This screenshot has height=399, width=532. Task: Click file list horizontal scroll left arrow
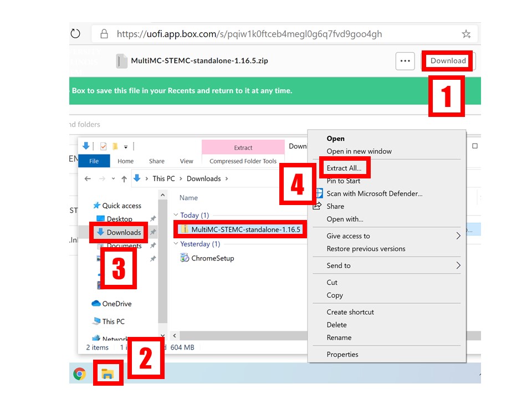click(x=175, y=336)
